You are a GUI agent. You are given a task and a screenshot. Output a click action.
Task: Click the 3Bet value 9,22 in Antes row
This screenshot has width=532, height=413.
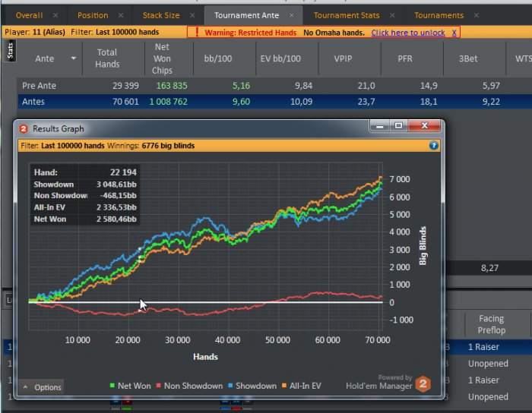click(x=491, y=102)
